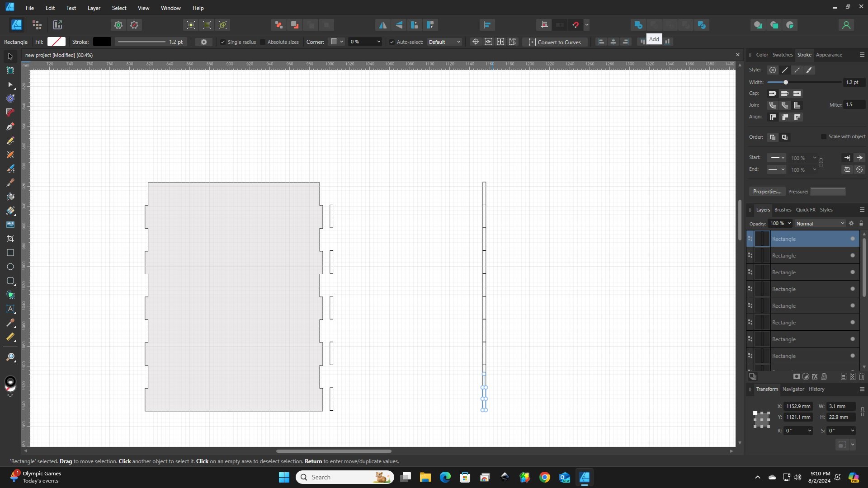Open the Layer Effects fx icon
Viewport: 868px width, 488px height.
click(x=815, y=376)
